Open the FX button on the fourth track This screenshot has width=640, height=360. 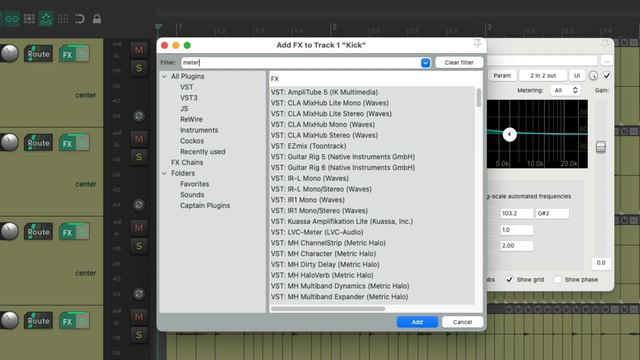tap(67, 321)
